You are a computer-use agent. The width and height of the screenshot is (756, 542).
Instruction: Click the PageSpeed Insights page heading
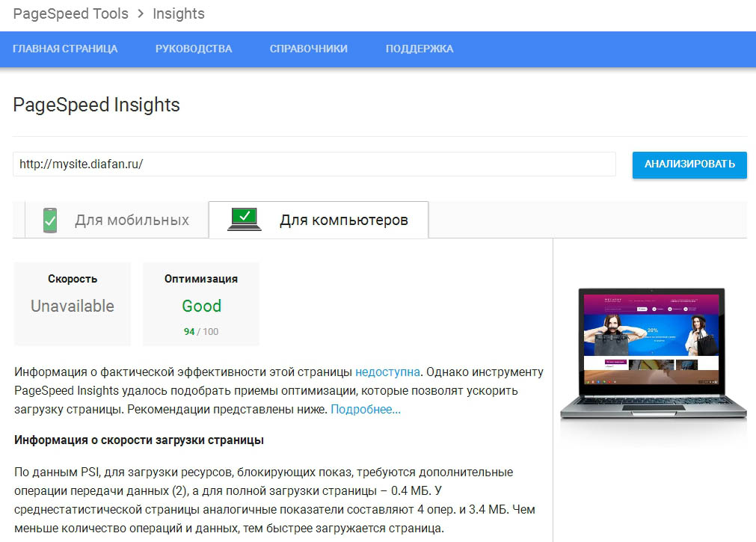pyautogui.click(x=96, y=105)
